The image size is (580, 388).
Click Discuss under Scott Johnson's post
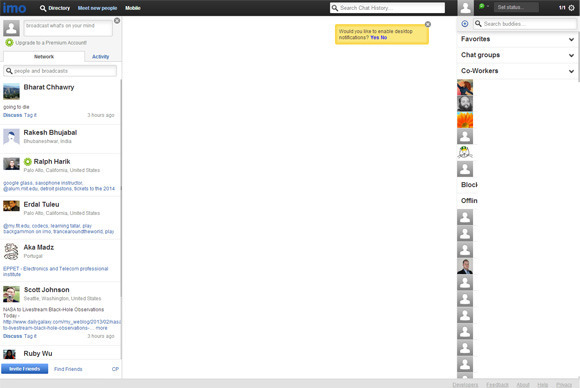point(12,336)
